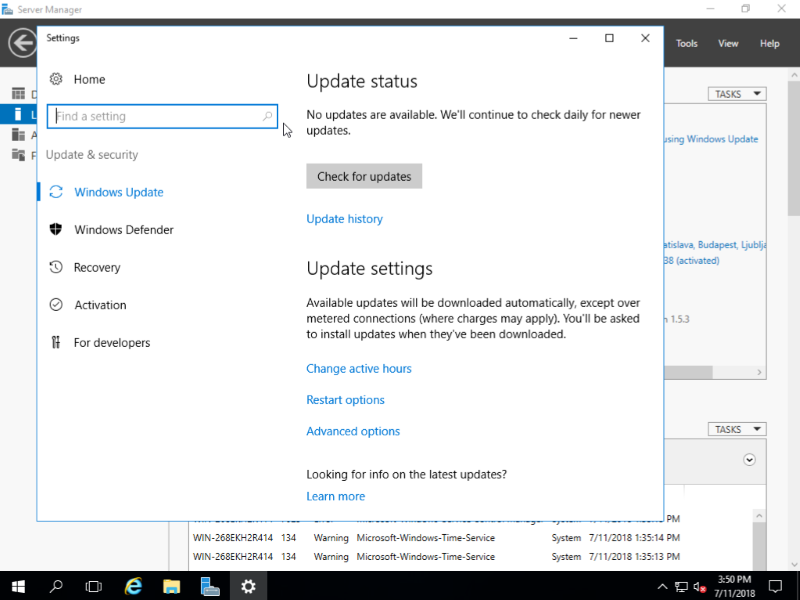Click search magnifier in Find a setting
The width and height of the screenshot is (800, 600).
click(x=267, y=116)
